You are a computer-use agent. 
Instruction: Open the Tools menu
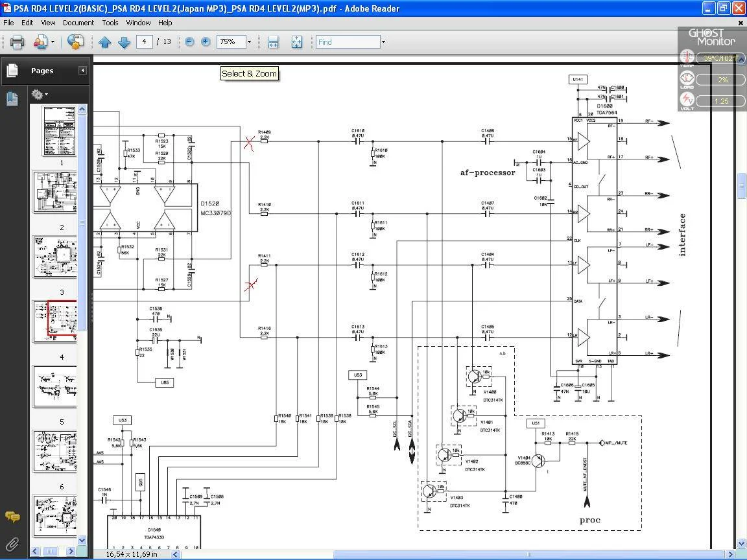pos(110,23)
